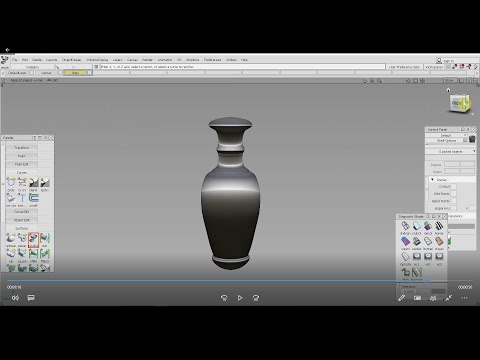Open the Help menu
This screenshot has height=360, width=480.
coord(244,60)
